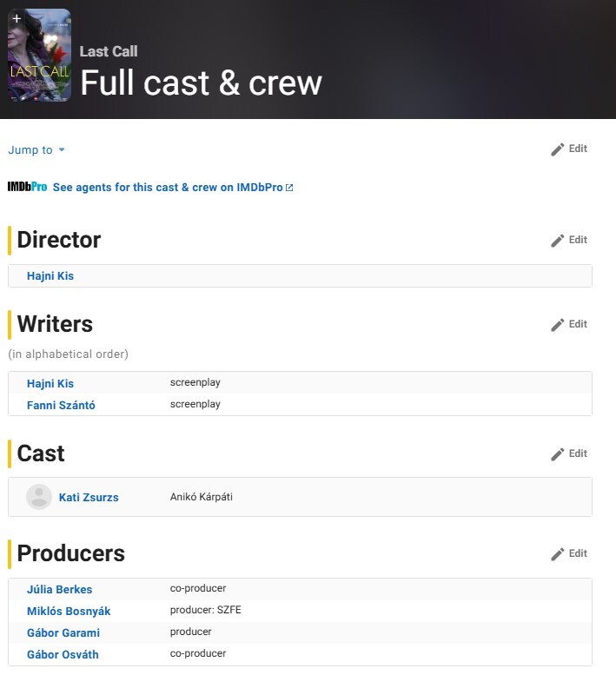Open co-producer Júlia Berkes's page

(59, 590)
